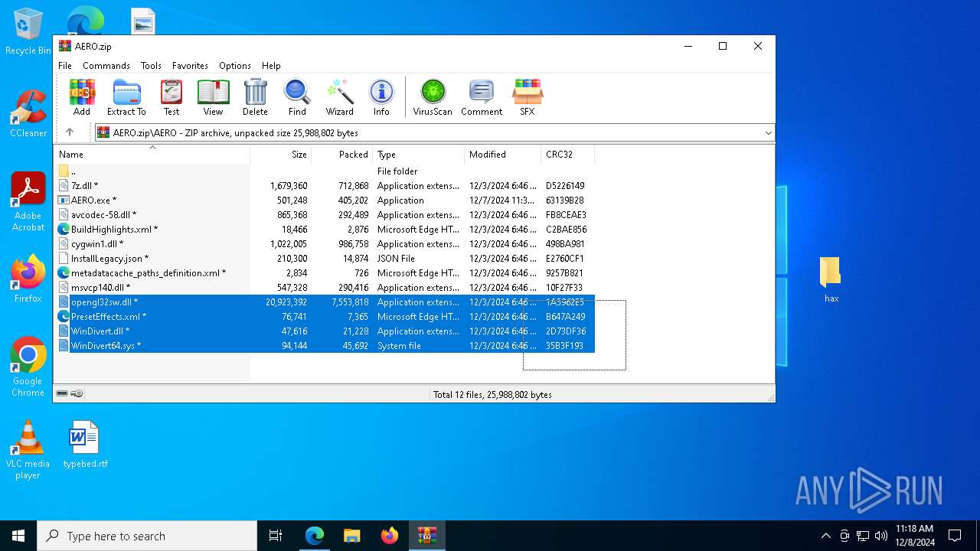The height and width of the screenshot is (551, 980).
Task: Open the Find tool
Action: pyautogui.click(x=297, y=97)
